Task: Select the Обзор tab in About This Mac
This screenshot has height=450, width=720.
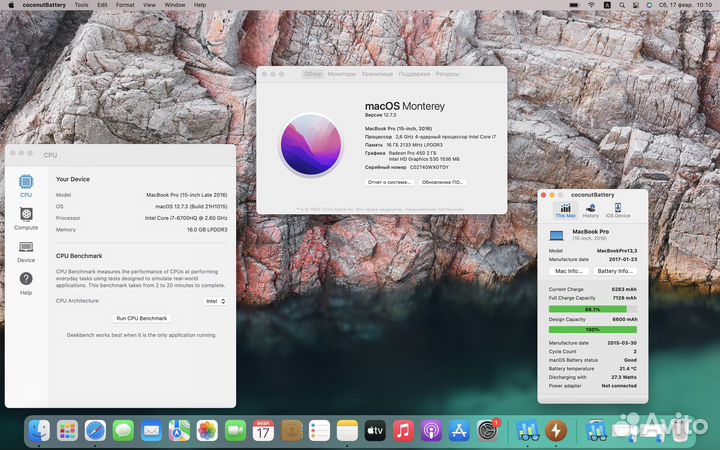Action: click(313, 74)
